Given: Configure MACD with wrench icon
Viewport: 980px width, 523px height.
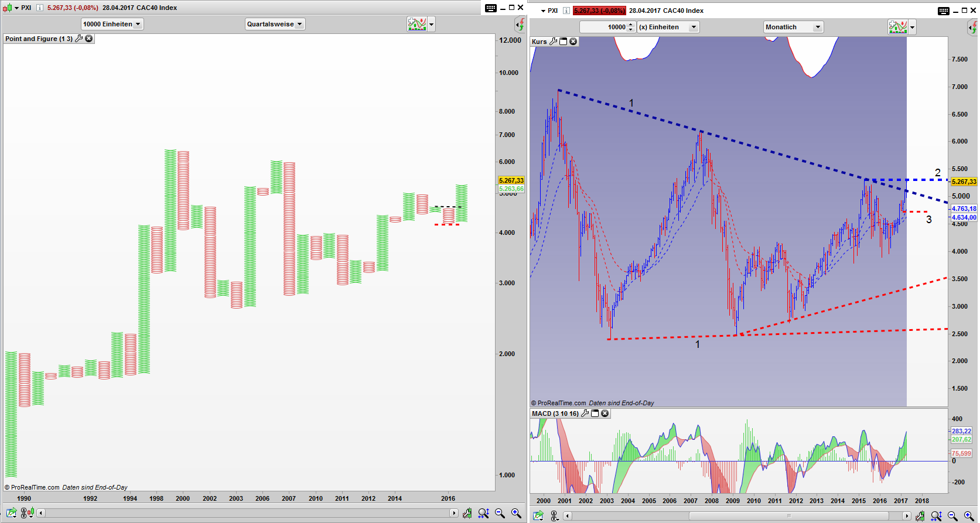Looking at the screenshot, I should point(585,413).
